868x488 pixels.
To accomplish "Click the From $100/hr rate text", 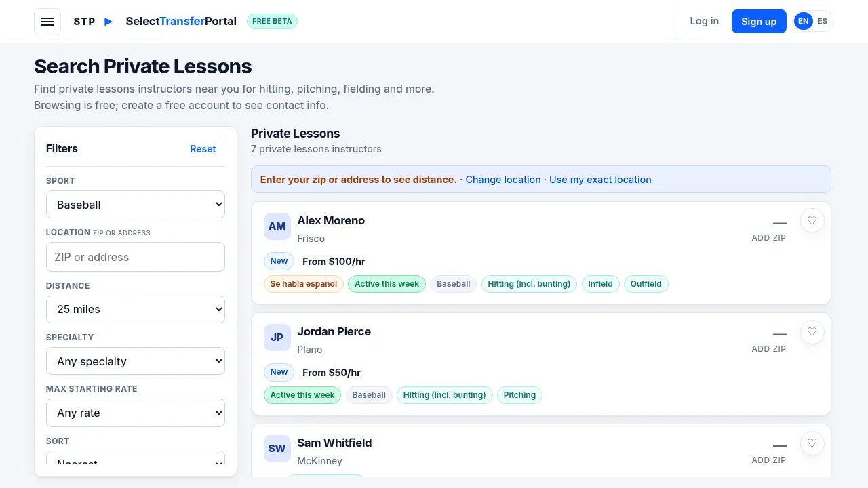I will [334, 262].
